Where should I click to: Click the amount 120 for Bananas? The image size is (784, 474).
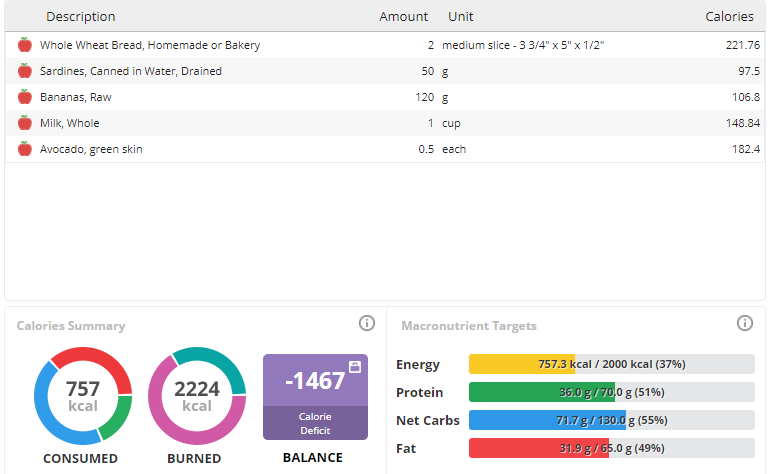pos(424,97)
